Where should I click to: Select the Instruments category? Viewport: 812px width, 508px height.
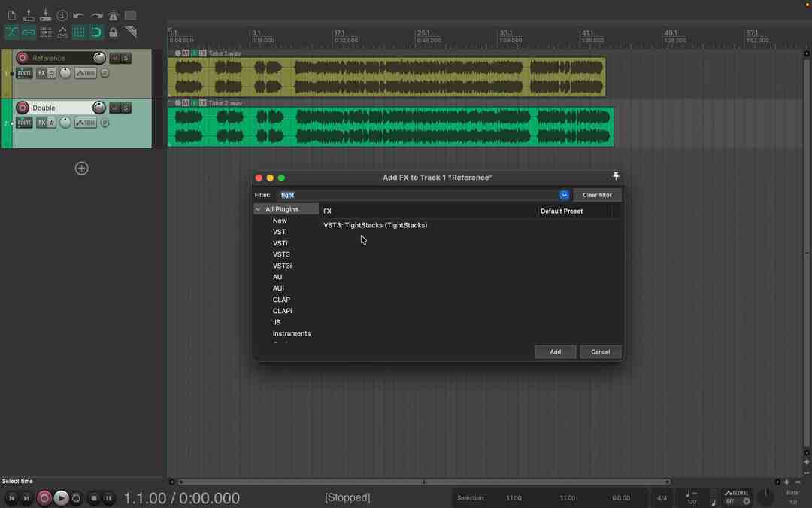coord(292,333)
